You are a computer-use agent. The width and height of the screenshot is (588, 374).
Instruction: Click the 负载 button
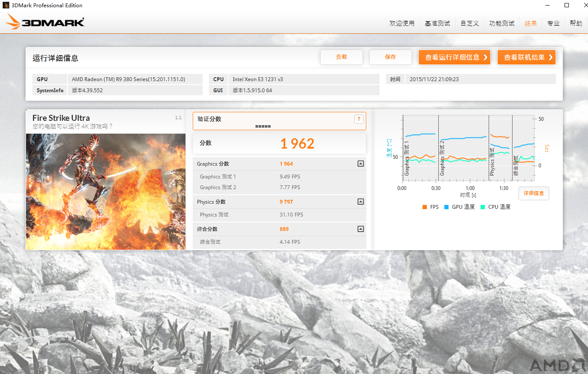pos(342,57)
